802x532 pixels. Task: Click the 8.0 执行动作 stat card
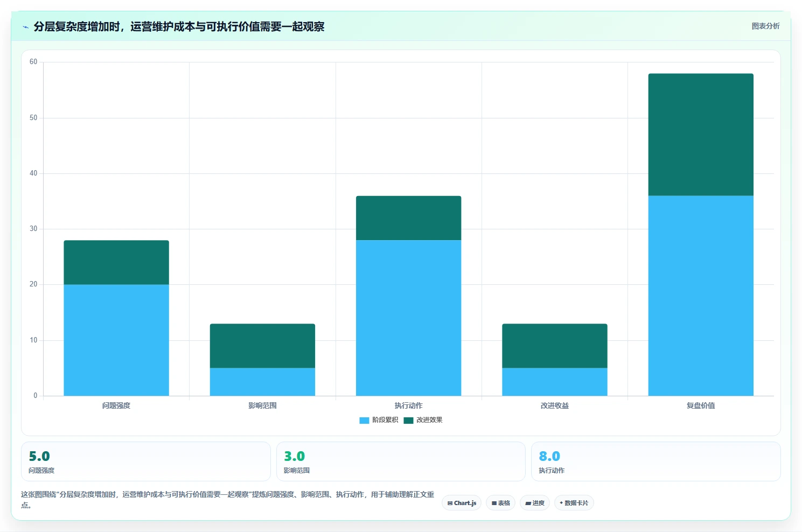(655, 461)
